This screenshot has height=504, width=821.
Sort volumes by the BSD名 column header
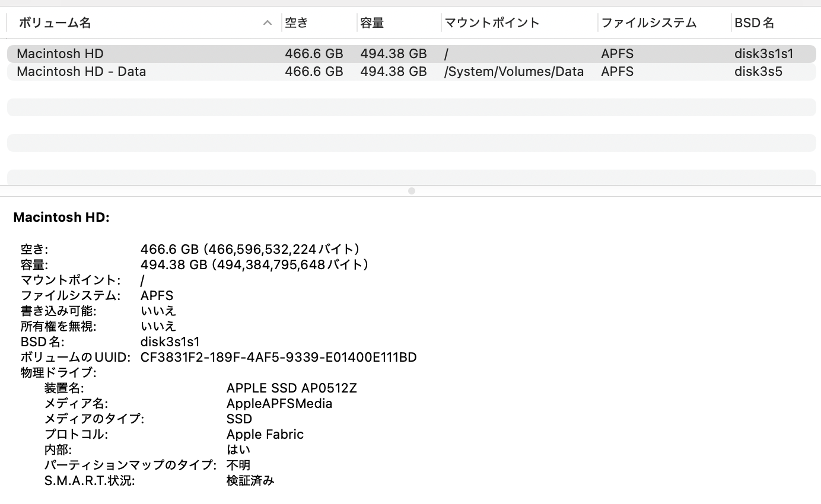(755, 23)
